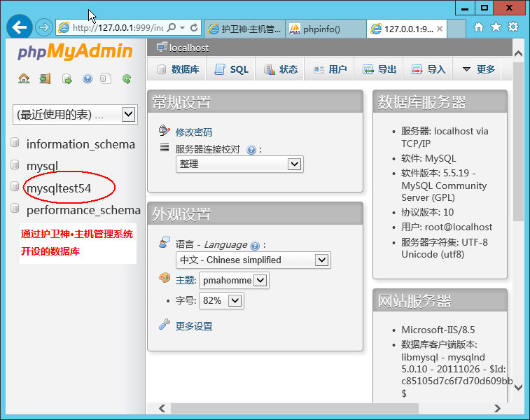
Task: Open browser Tools gear icon
Action: (x=513, y=27)
